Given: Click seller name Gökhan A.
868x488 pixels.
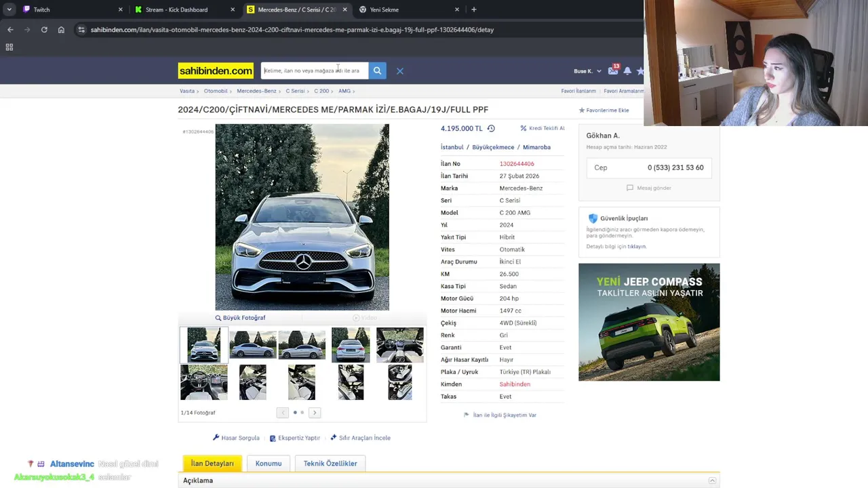Looking at the screenshot, I should coord(603,136).
